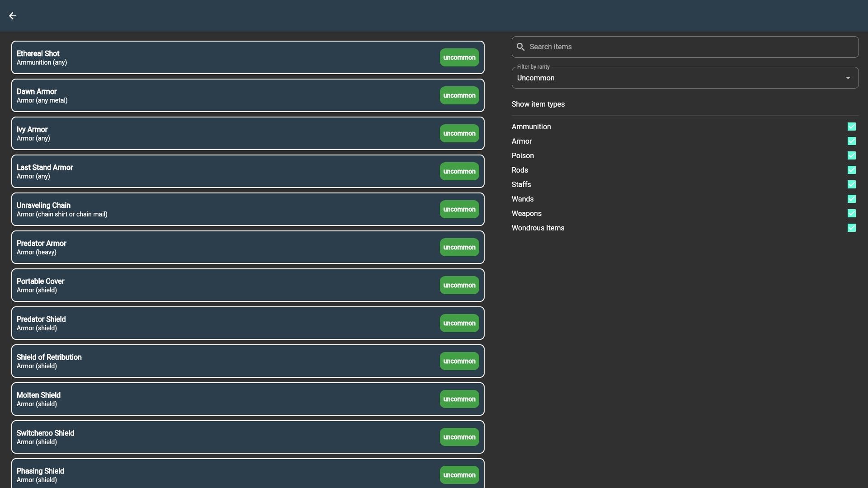Open the Ethereal Shot item
The width and height of the screenshot is (868, 488).
tap(226, 57)
